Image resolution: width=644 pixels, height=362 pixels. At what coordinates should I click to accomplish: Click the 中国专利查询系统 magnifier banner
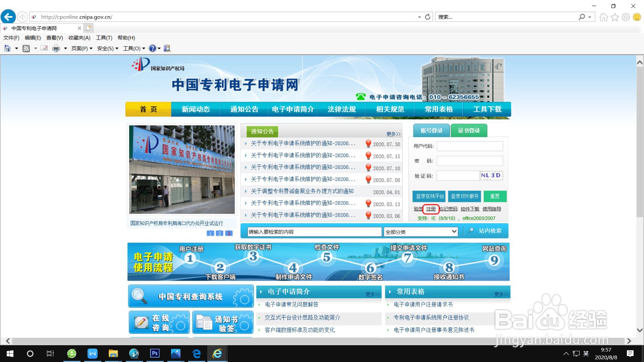191,296
